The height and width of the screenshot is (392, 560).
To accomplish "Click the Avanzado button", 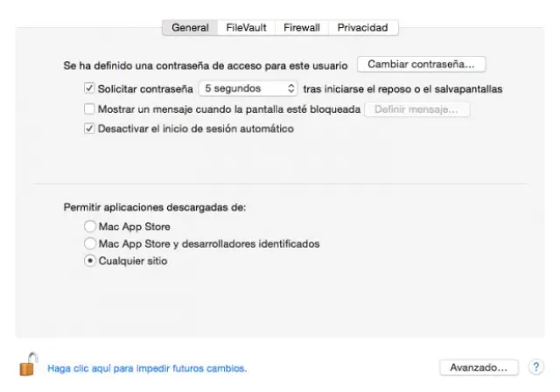I will coord(479,367).
